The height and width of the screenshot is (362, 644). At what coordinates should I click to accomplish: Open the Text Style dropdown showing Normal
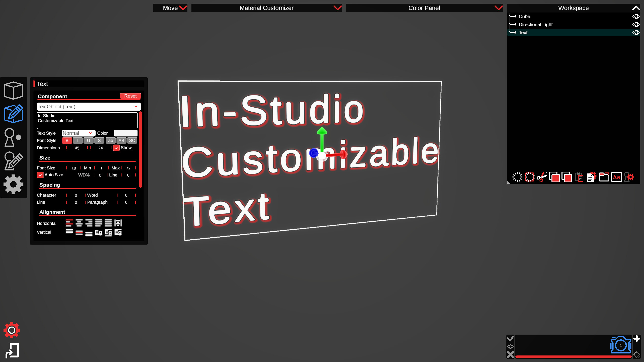pyautogui.click(x=78, y=133)
